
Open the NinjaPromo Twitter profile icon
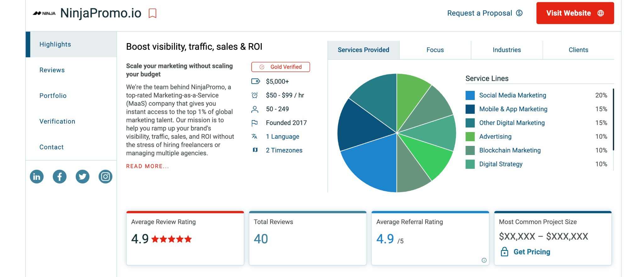click(83, 176)
